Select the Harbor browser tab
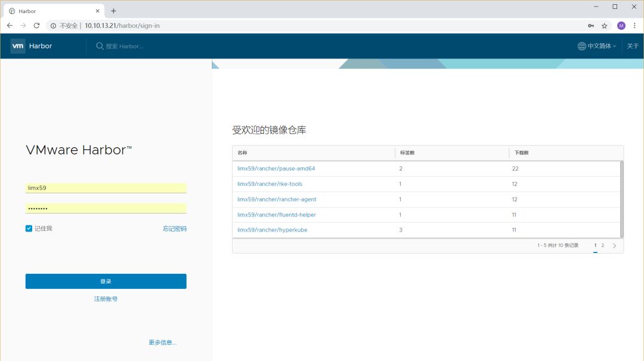This screenshot has width=644, height=361. click(x=54, y=11)
